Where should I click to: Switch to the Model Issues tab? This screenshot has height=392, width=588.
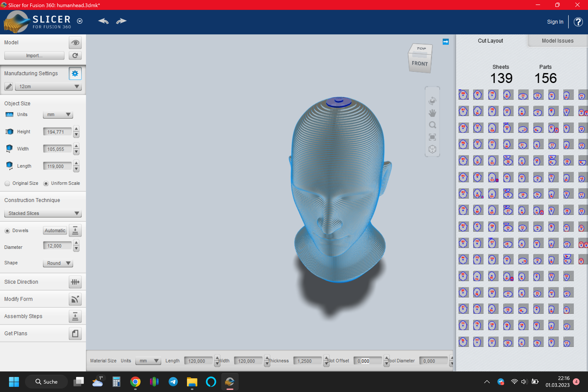click(557, 41)
